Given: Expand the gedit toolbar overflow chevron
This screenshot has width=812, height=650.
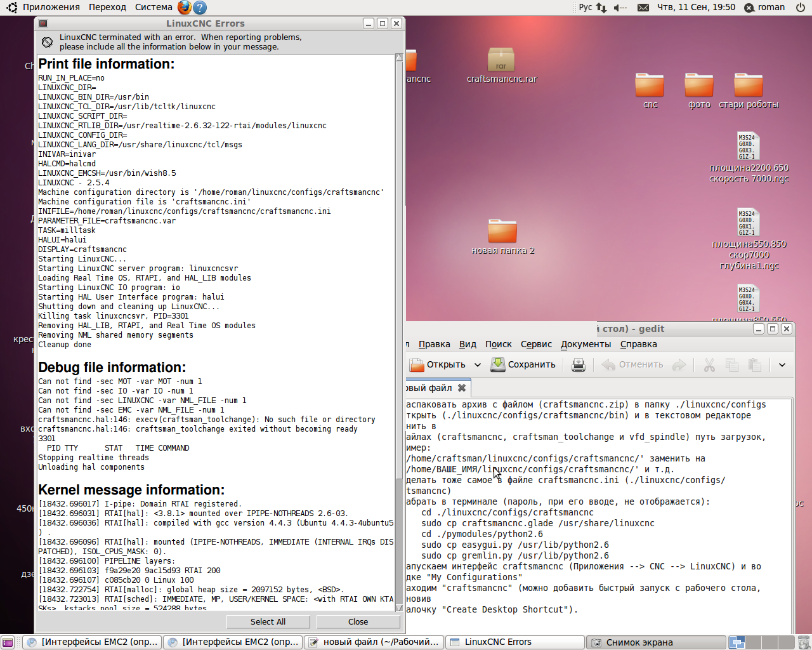Looking at the screenshot, I should coord(782,365).
